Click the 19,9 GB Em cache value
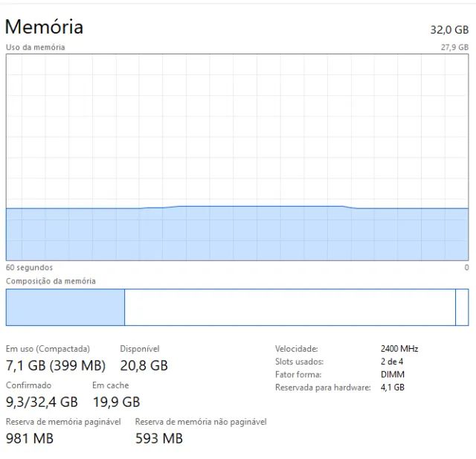This screenshot has height=459, width=476. (x=116, y=402)
